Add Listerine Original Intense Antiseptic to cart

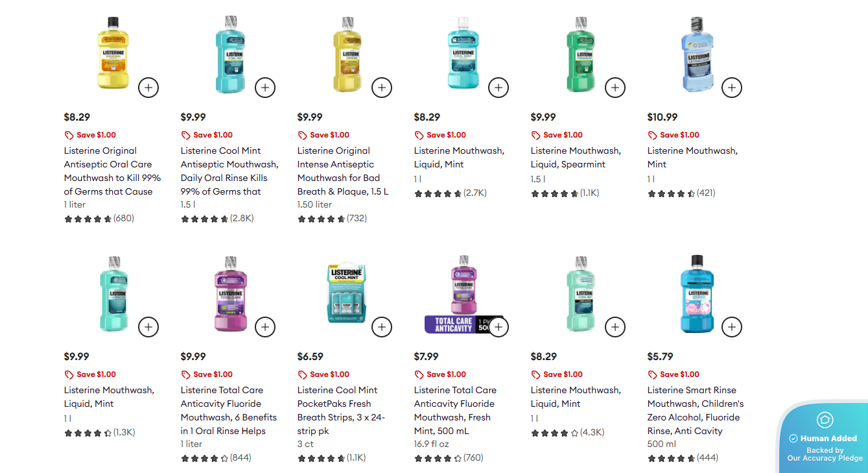click(382, 87)
